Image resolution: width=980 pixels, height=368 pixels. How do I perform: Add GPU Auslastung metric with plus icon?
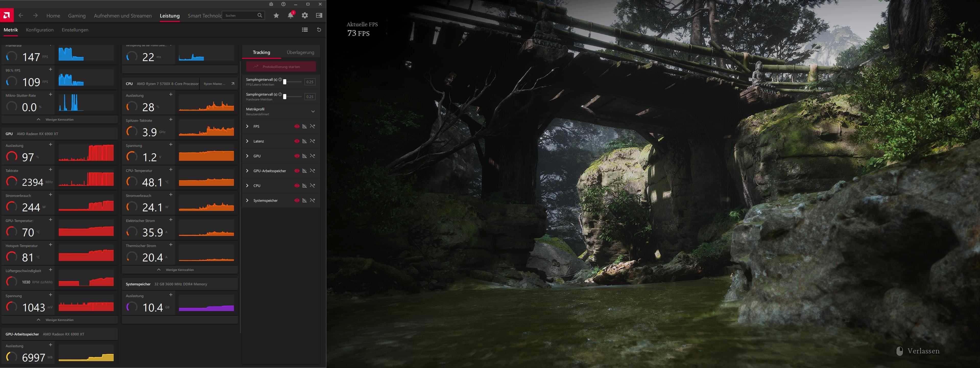[50, 145]
